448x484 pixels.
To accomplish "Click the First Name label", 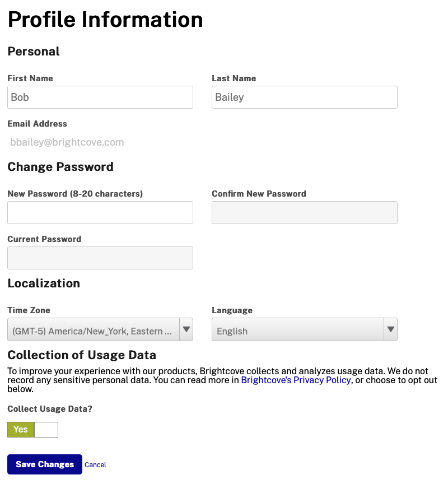I will (30, 78).
